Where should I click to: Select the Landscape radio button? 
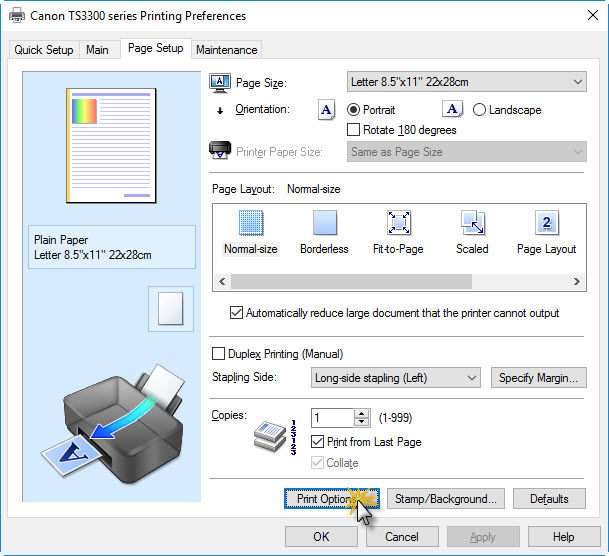coord(479,110)
